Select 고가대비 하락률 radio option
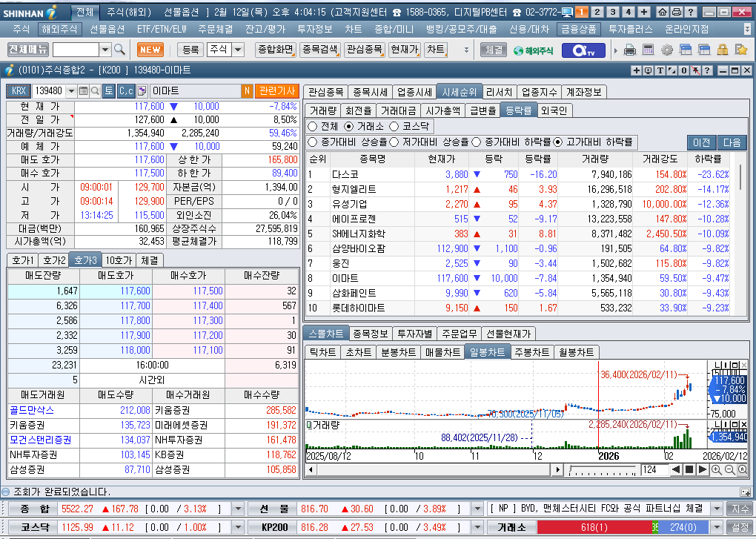Image resolution: width=756 pixels, height=539 pixels. click(x=558, y=142)
